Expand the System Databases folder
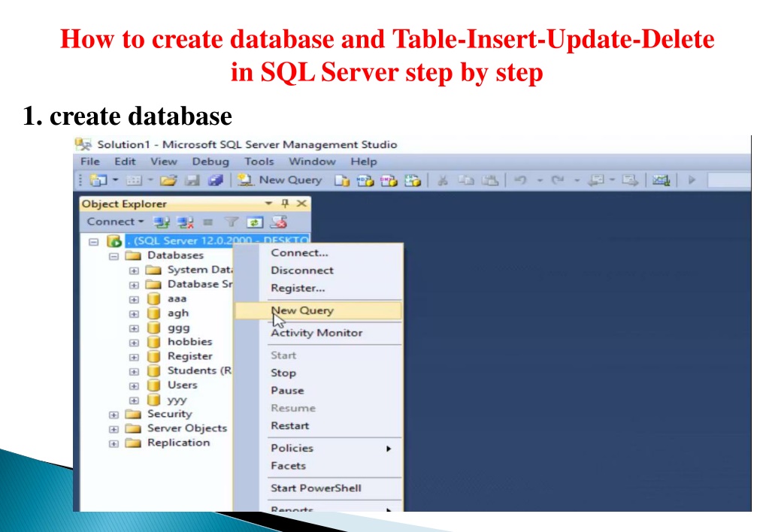Viewport: 769px width, 532px height. (134, 271)
